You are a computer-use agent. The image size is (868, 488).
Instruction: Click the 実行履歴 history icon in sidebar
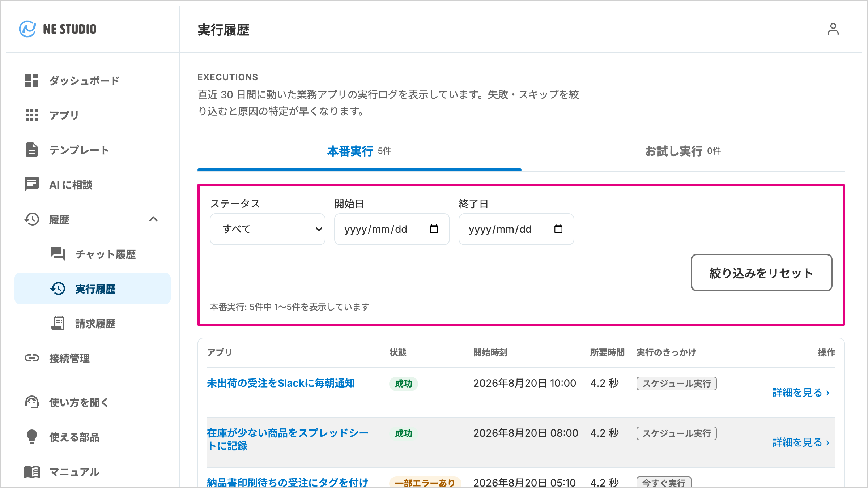point(58,288)
